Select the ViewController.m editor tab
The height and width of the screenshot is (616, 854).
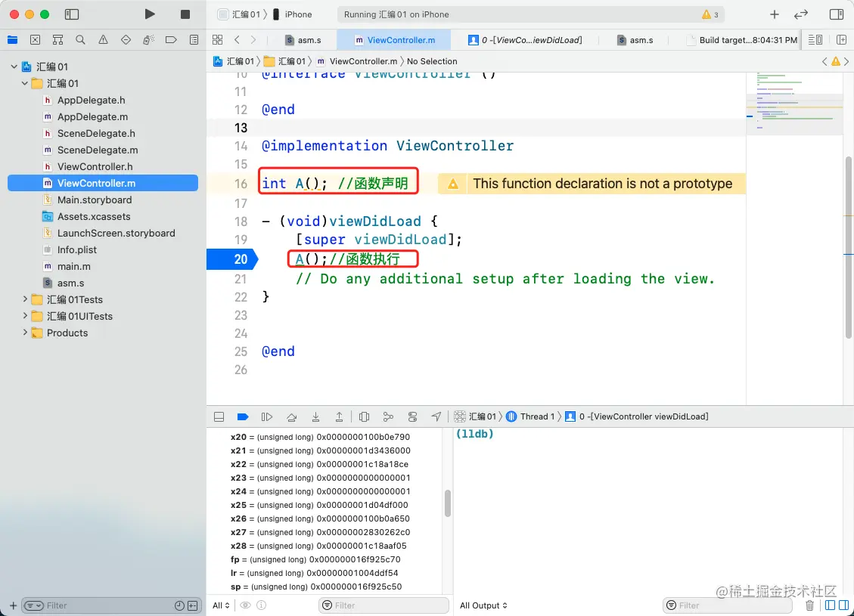[x=394, y=40]
